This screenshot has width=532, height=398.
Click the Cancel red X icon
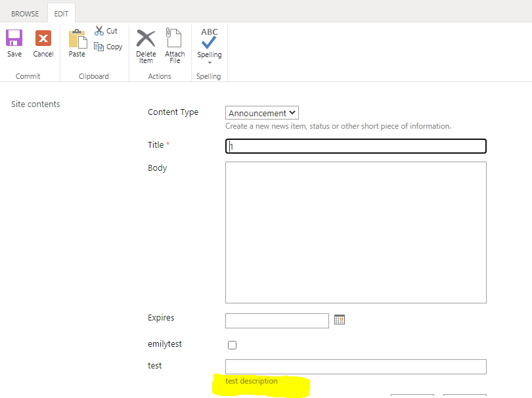click(43, 38)
